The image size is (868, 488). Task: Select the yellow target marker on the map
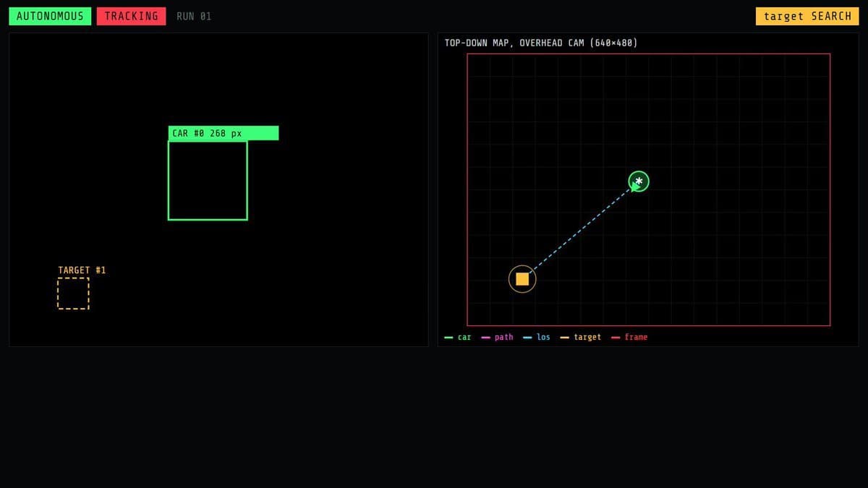522,279
